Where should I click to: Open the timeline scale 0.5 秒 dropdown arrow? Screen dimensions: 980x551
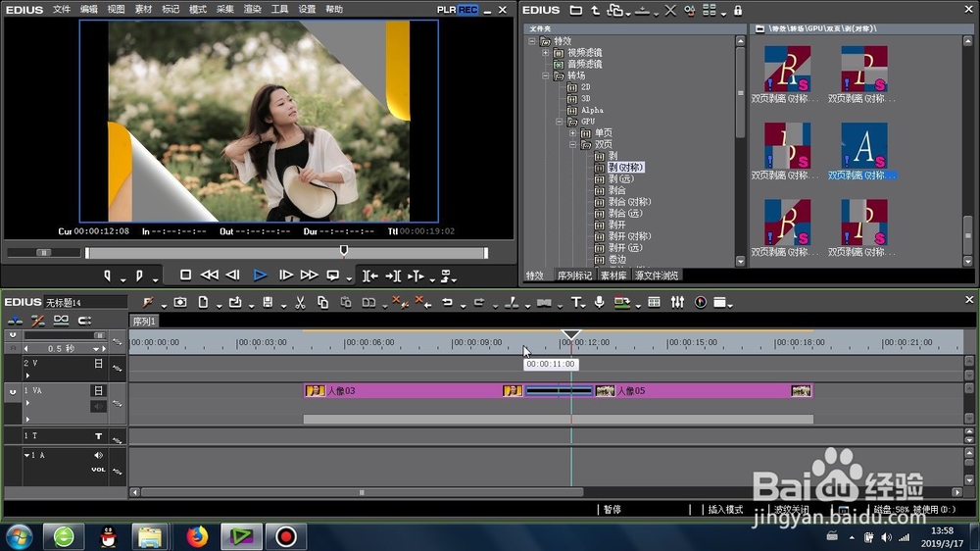pos(96,349)
